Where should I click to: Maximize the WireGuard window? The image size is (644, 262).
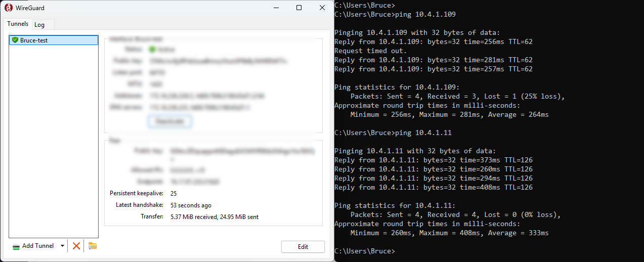pyautogui.click(x=299, y=8)
